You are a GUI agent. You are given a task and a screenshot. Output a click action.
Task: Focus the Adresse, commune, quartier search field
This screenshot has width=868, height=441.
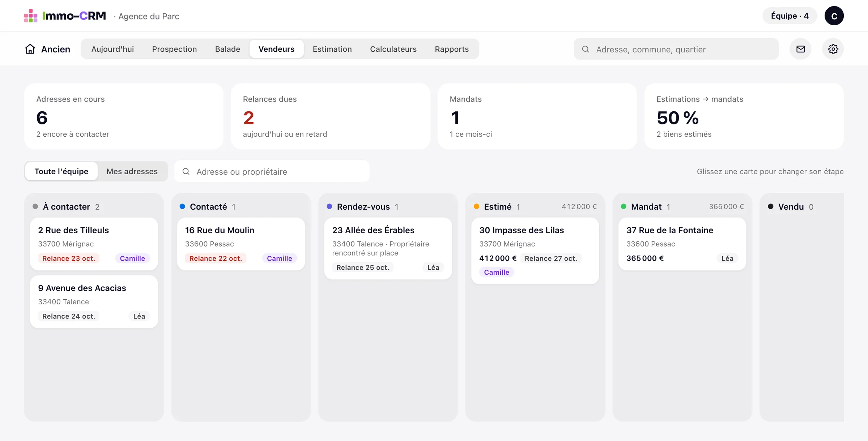coord(676,49)
